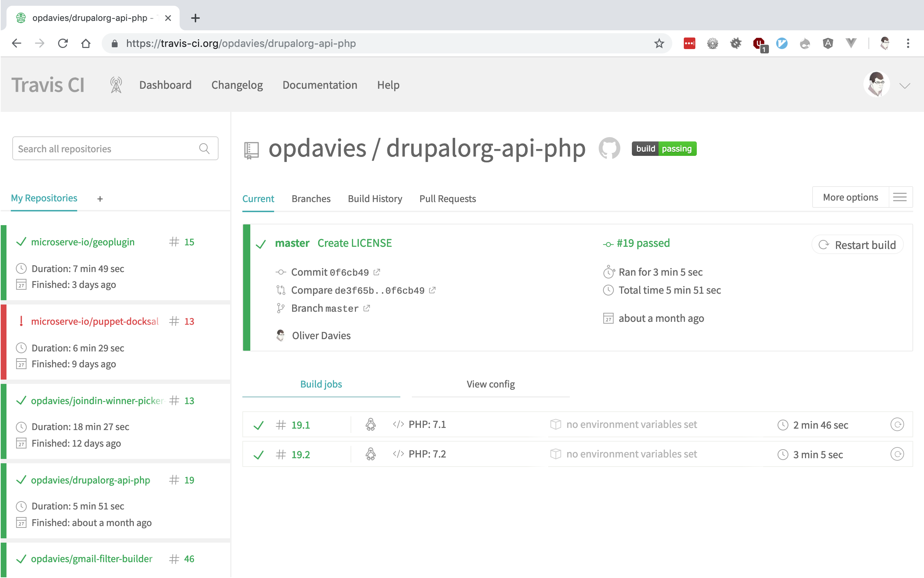The width and height of the screenshot is (924, 578).
Task: Open the microserve-io/puppet-docksal repository link
Action: point(94,321)
